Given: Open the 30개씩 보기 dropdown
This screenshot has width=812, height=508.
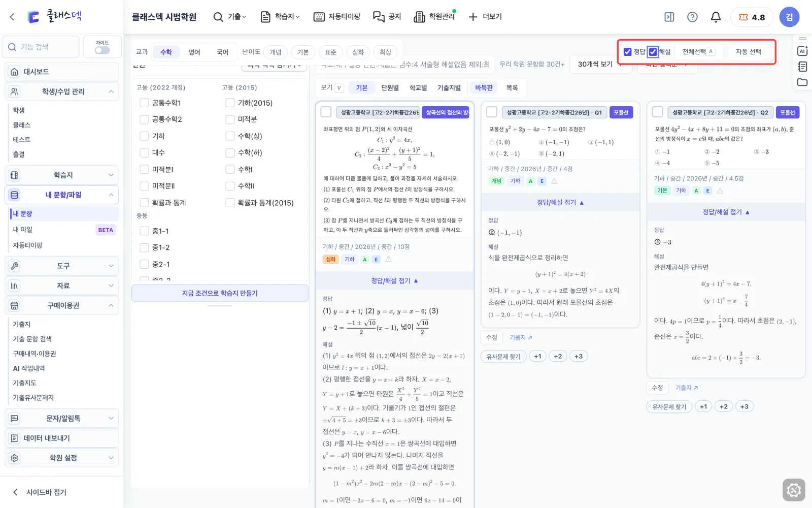Looking at the screenshot, I should pyautogui.click(x=600, y=64).
